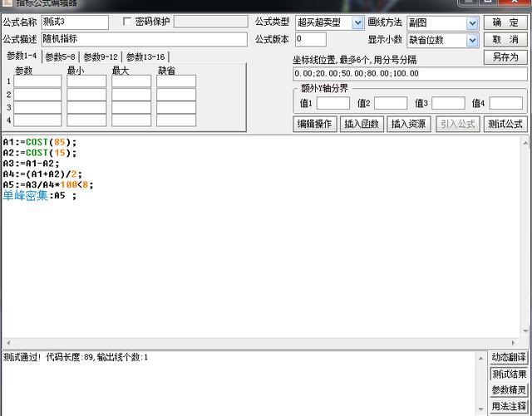Switch to the 参数5-8 tab
Image resolution: width=532 pixels, height=416 pixels.
(61, 56)
